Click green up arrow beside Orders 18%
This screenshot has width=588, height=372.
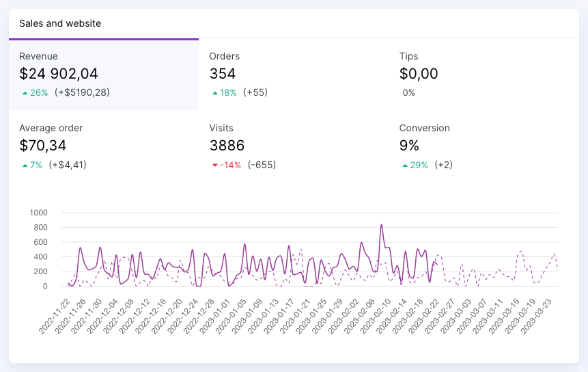[215, 93]
